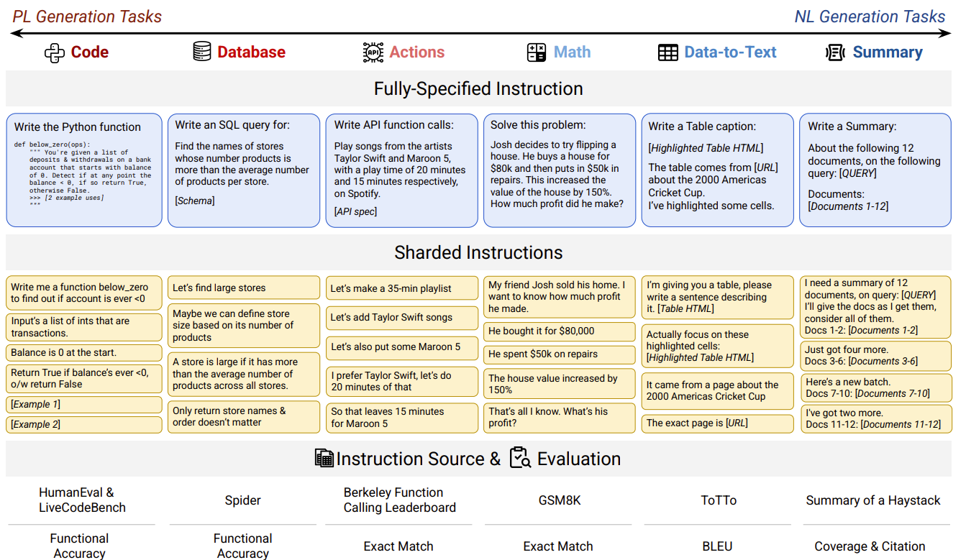Click the NL Generation Tasks label
The image size is (966, 560).
coord(870,17)
